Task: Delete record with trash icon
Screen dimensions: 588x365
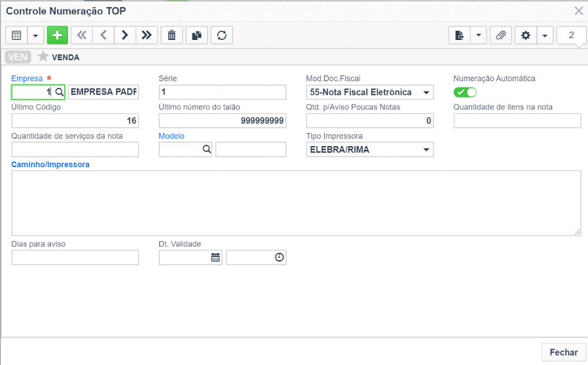Action: pos(172,35)
